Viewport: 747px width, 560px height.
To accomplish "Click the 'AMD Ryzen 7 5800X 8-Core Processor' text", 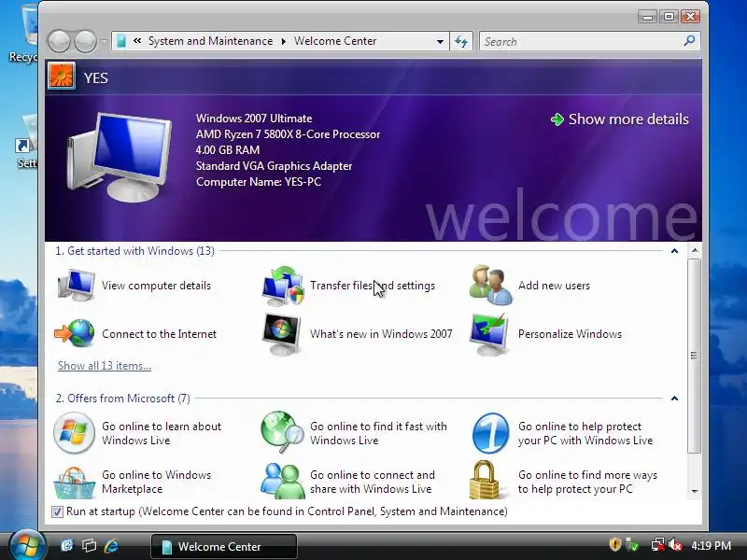I will (x=288, y=134).
